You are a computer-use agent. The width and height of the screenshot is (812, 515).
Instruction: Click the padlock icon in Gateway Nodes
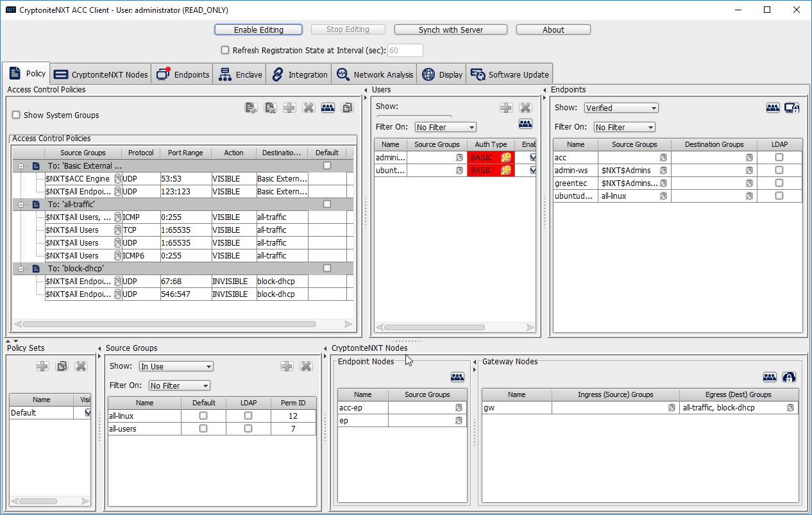pyautogui.click(x=789, y=377)
